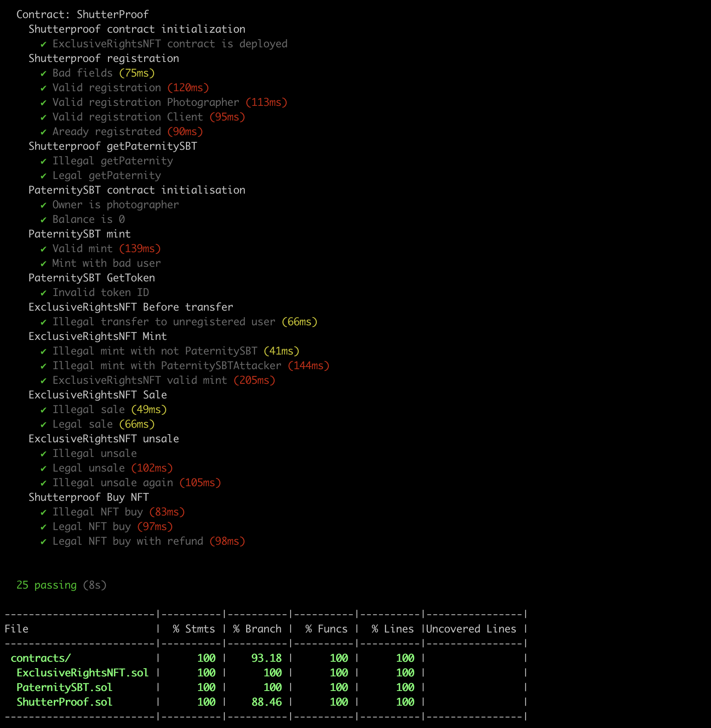Click the '% Branch' column header
Viewport: 711px width, 728px height.
pos(257,629)
